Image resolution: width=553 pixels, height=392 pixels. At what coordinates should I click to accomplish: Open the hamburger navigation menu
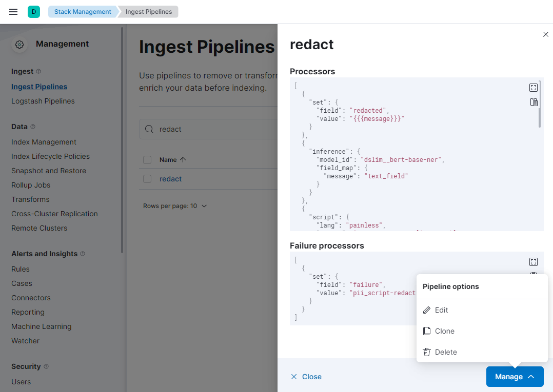coord(14,12)
